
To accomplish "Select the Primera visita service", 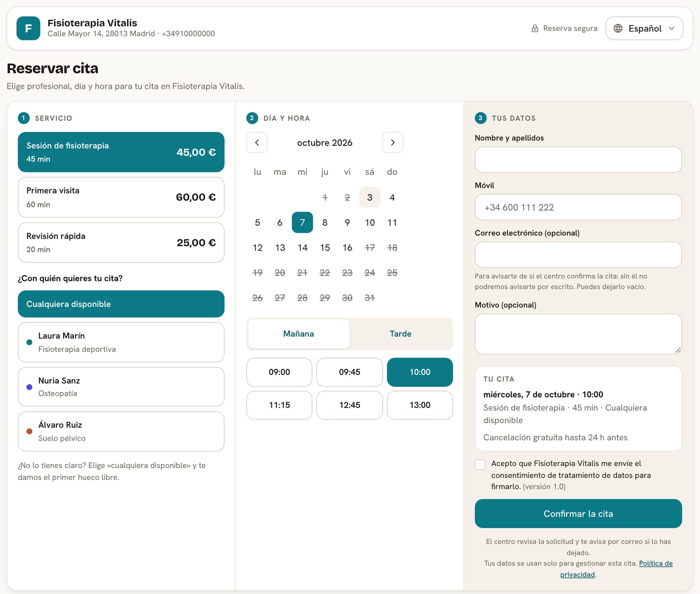I will point(121,197).
